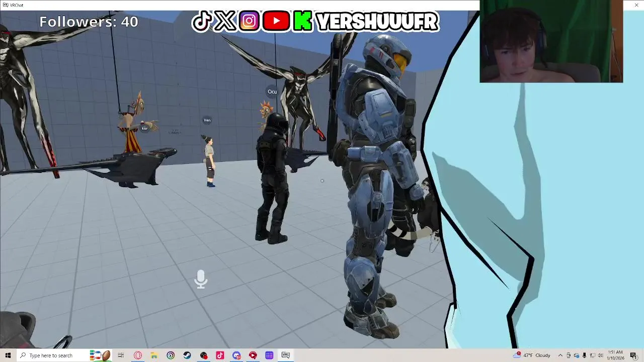Open the notification center icon
644x362 pixels.
(633, 355)
